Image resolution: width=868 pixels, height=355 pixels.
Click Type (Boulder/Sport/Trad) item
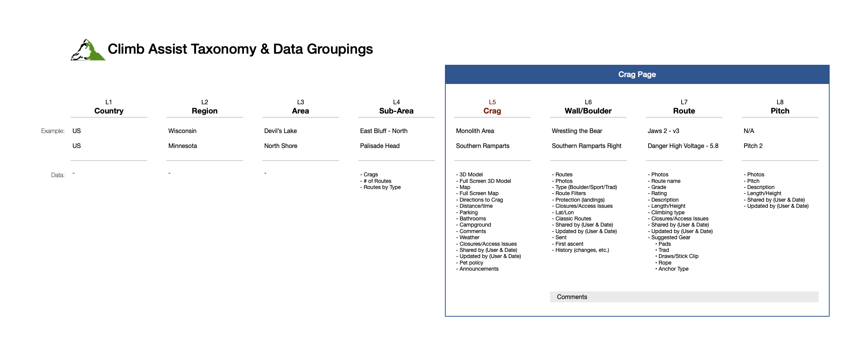click(585, 187)
